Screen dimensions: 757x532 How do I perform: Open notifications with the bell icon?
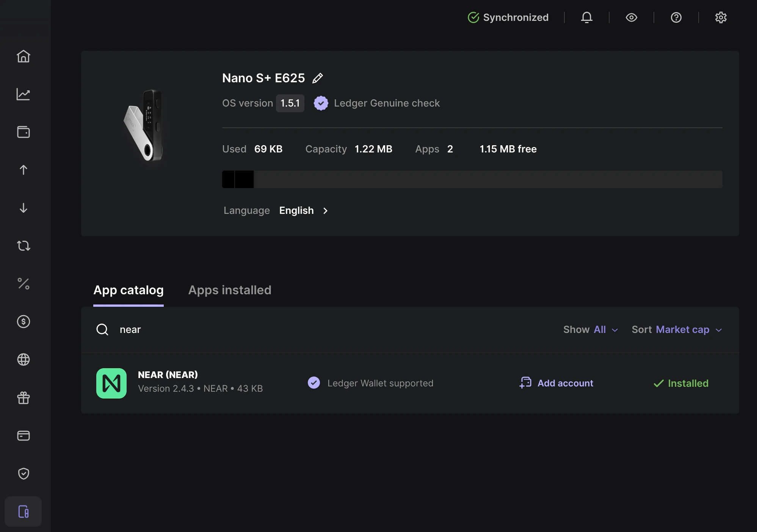tap(586, 17)
